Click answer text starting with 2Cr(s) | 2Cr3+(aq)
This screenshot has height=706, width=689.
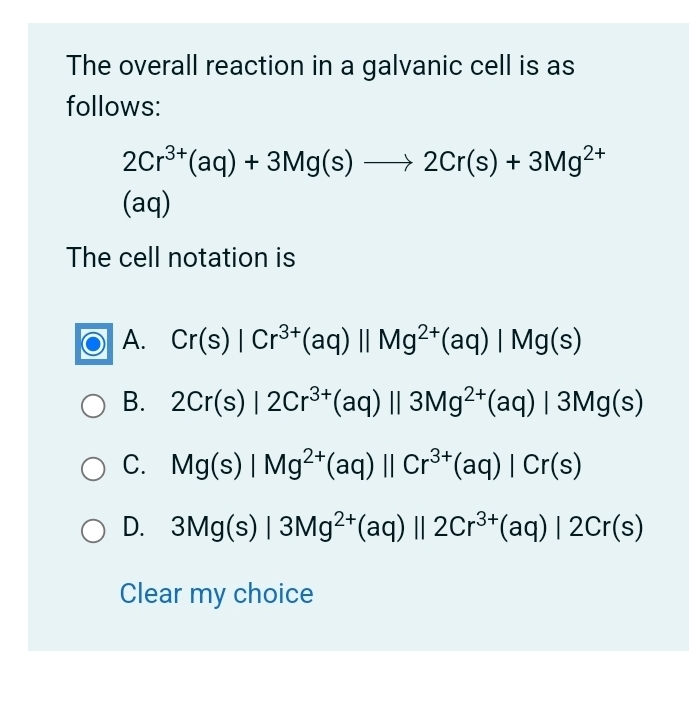[407, 401]
